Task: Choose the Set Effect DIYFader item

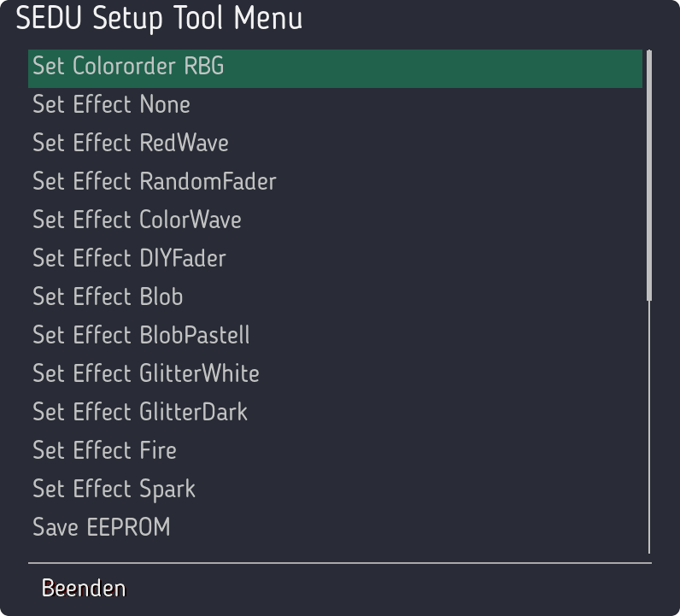Action: [129, 259]
